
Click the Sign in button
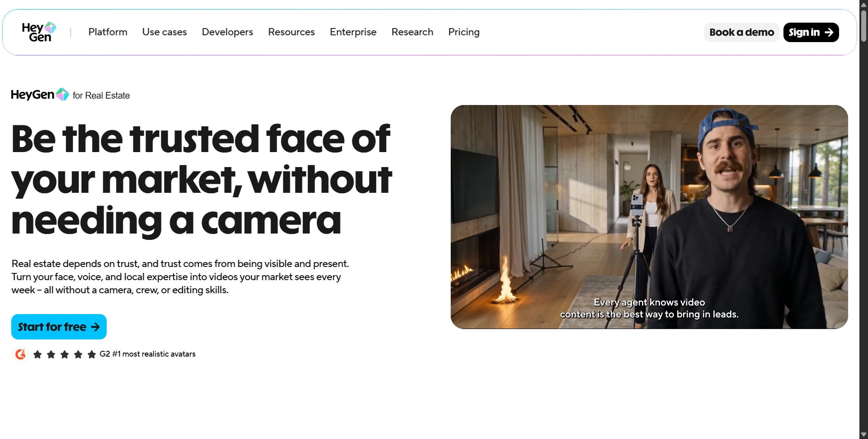[811, 32]
